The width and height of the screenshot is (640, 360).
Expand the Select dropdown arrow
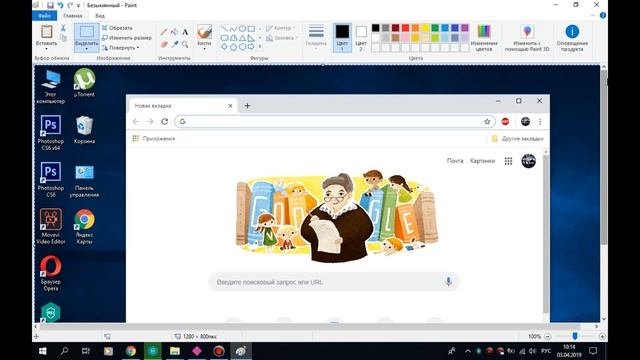(87, 49)
